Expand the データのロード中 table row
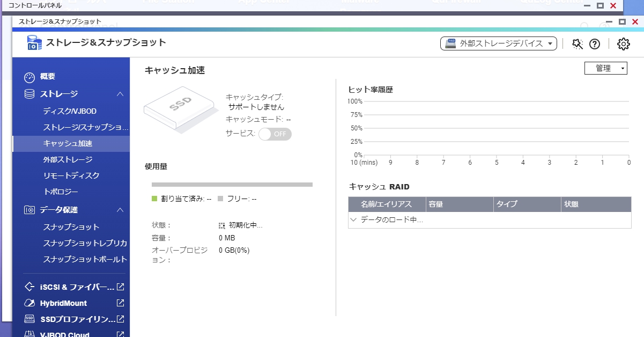Viewport: 644px width, 337px height. (353, 220)
